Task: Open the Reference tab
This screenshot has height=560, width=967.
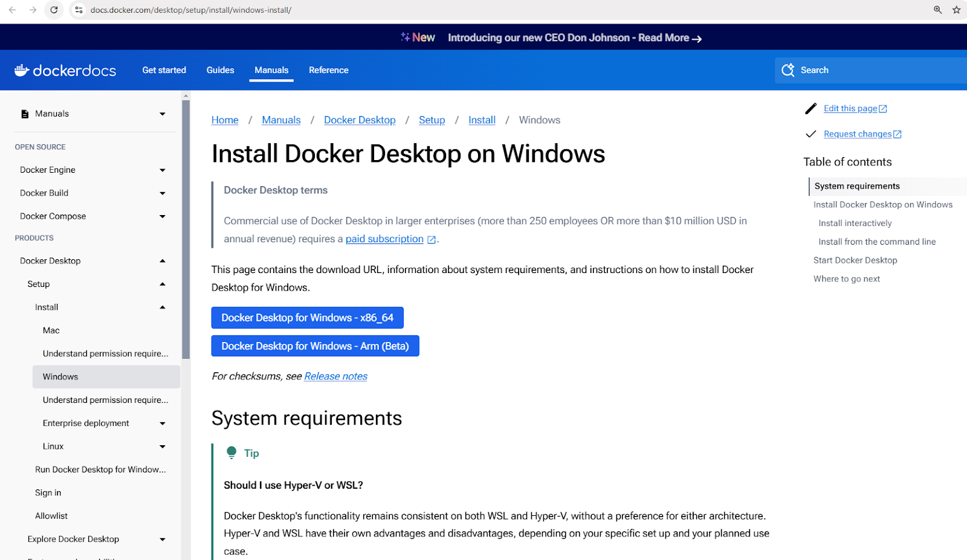Action: 329,70
